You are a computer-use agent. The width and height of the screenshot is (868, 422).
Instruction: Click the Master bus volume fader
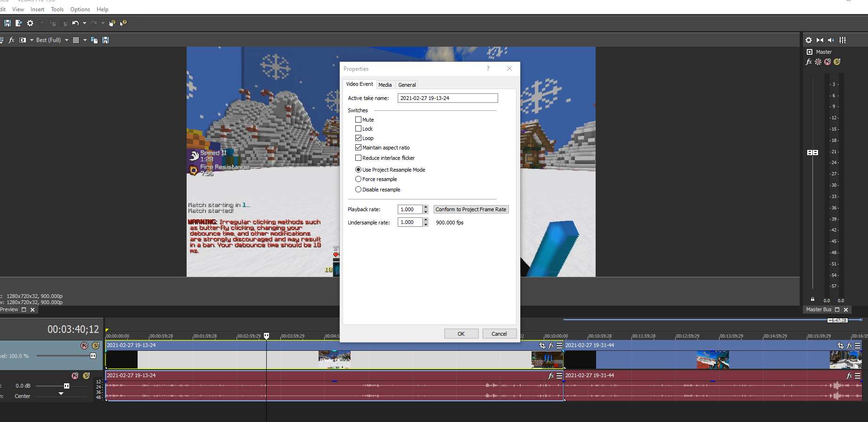[812, 153]
